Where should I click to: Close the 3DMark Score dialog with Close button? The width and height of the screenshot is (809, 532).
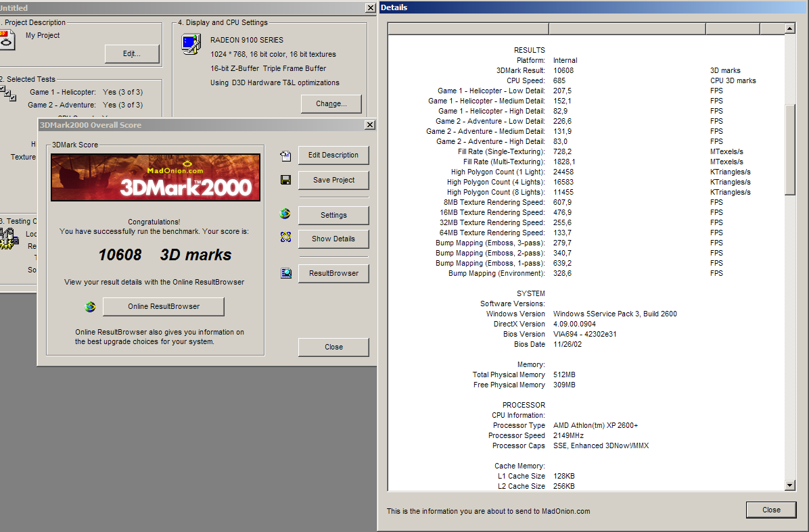[x=333, y=347]
